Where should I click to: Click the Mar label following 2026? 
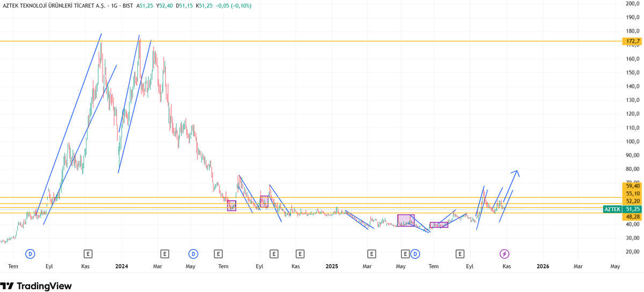(578, 266)
